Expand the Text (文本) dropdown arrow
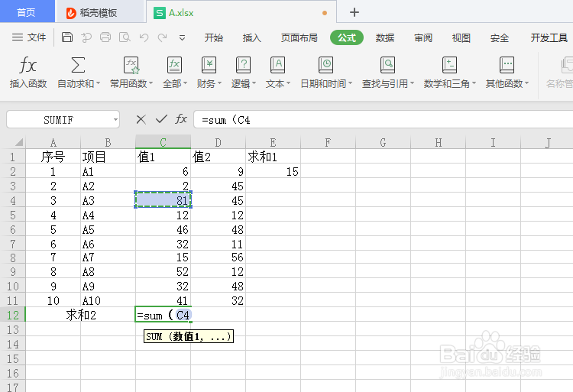 (288, 83)
